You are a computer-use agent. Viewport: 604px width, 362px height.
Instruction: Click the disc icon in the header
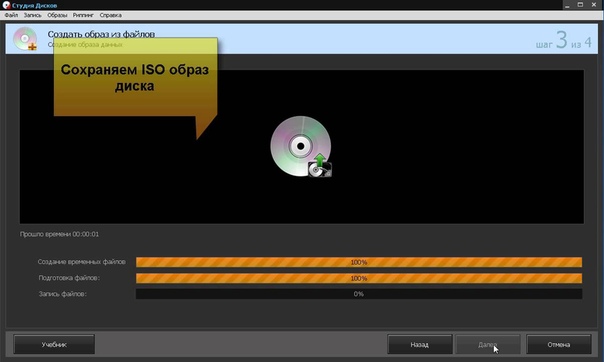click(25, 39)
